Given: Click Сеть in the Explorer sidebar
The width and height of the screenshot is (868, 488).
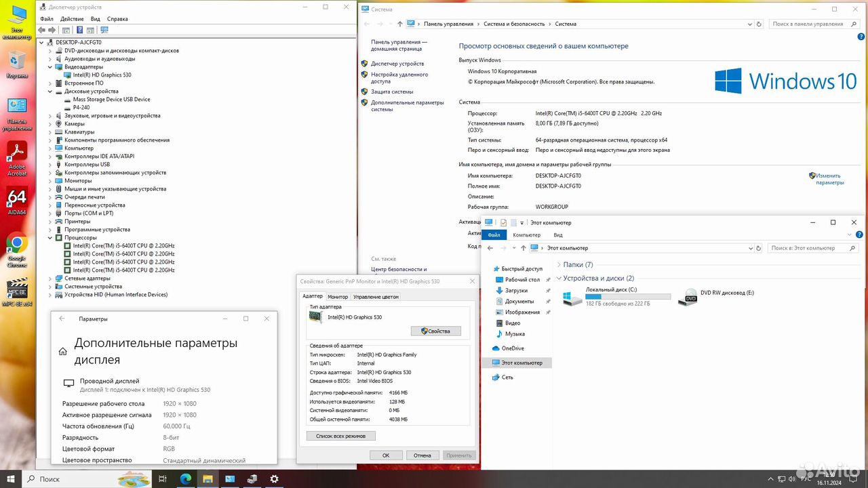Looking at the screenshot, I should pos(507,377).
